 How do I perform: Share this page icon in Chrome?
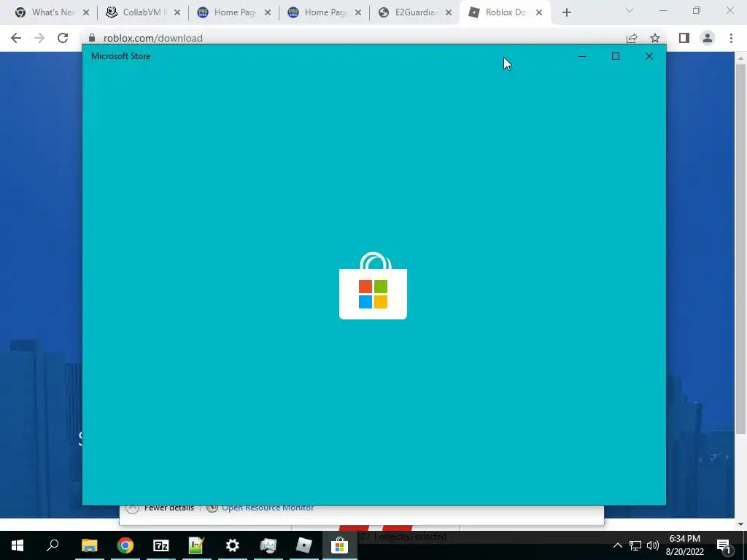point(632,38)
